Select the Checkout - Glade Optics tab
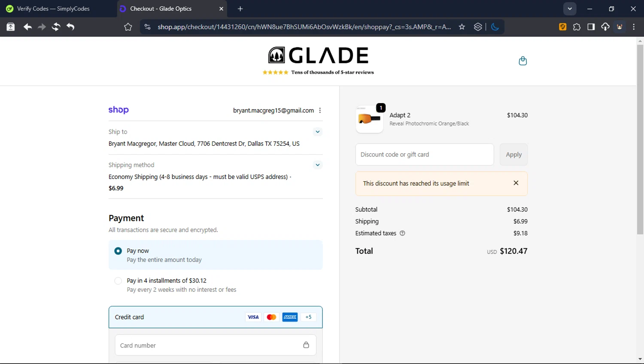This screenshot has width=644, height=364. click(172, 9)
